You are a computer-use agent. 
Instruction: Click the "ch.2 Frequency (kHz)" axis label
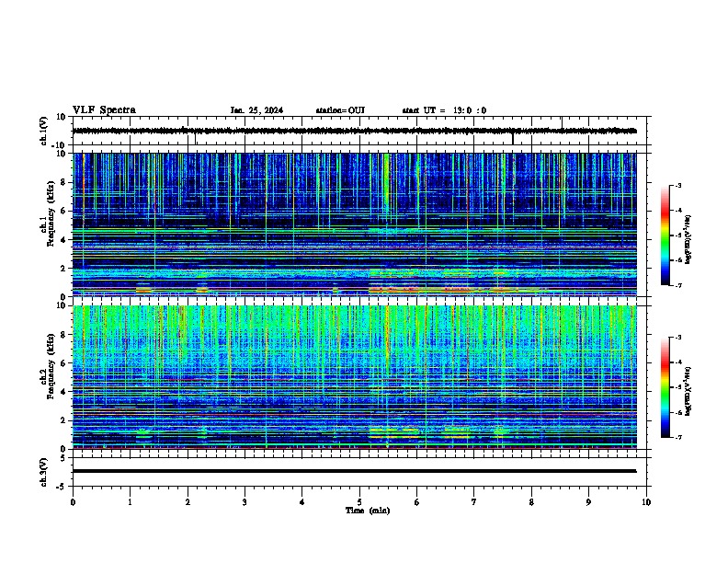[48, 366]
